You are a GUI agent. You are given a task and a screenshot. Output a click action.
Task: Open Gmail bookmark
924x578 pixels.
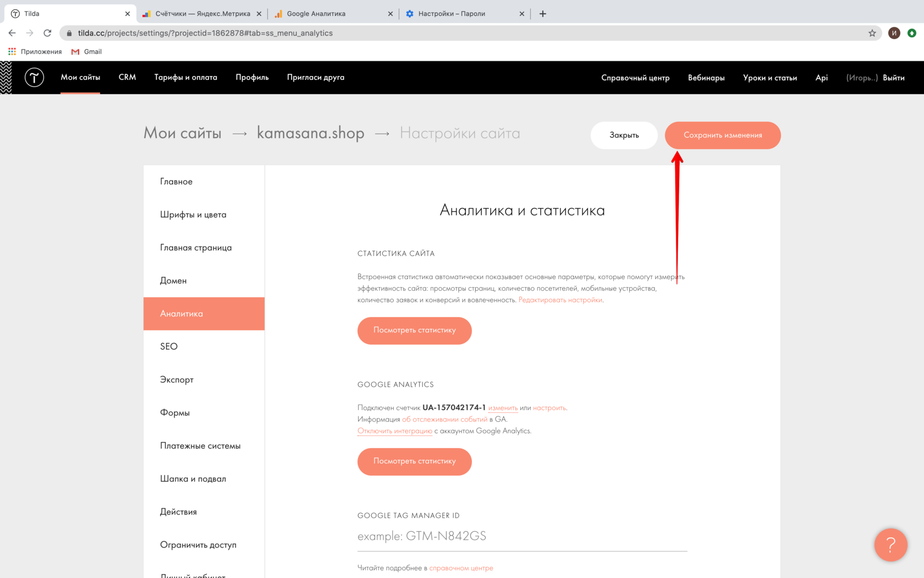(87, 51)
